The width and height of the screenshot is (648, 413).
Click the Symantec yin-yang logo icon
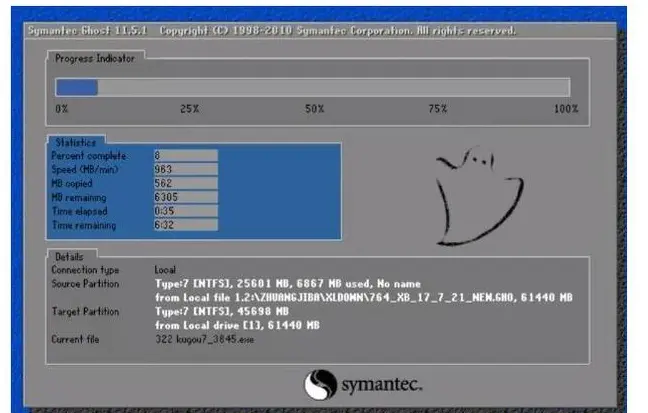320,384
